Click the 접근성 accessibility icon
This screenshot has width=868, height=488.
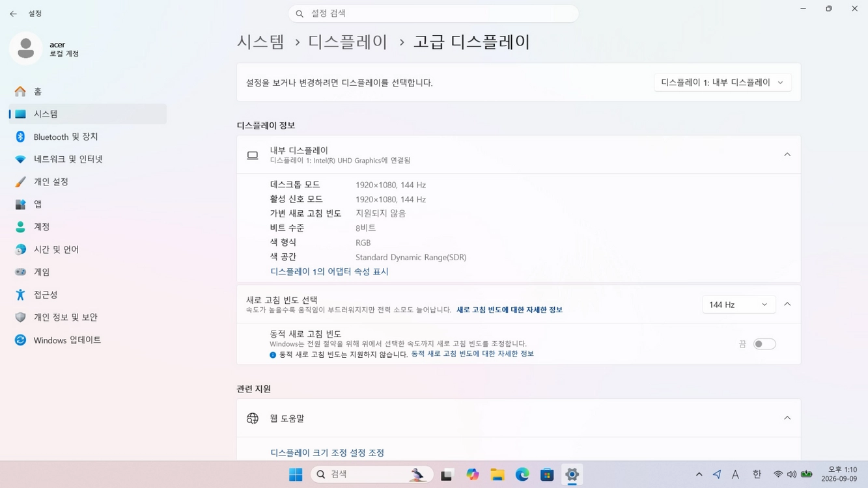(20, 295)
